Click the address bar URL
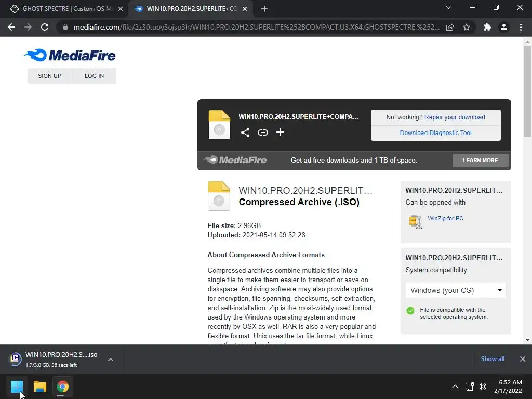 point(257,27)
